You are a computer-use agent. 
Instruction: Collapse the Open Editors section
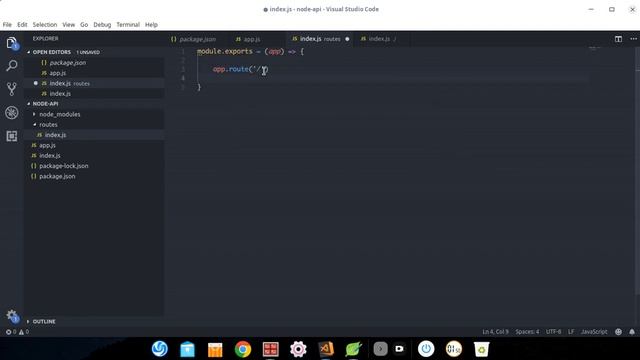click(51, 52)
